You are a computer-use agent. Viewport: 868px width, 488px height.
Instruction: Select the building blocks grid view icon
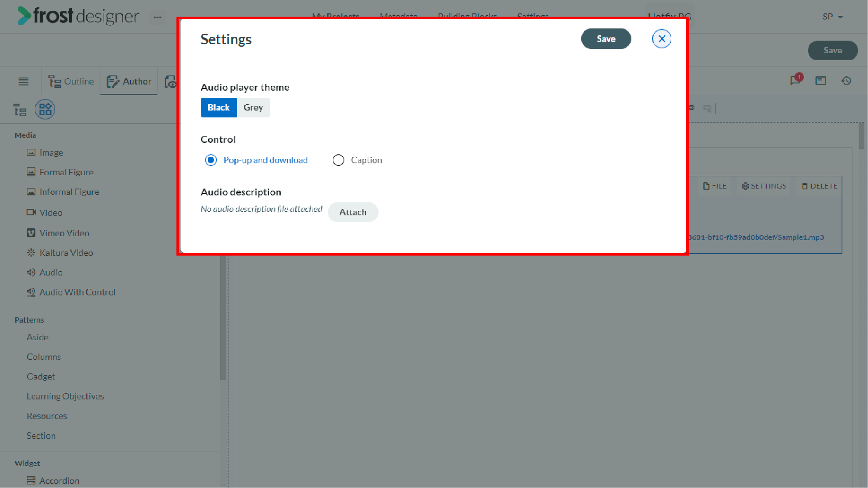tap(45, 109)
